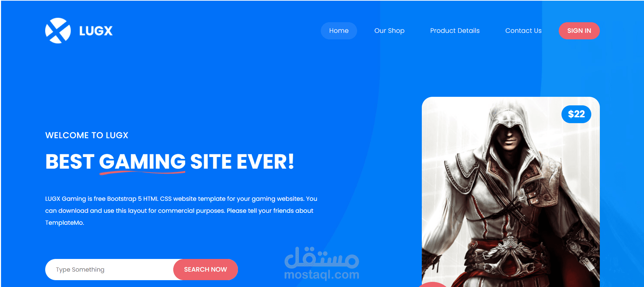
Task: Click the mostaql.com watermark logo
Action: 322,263
